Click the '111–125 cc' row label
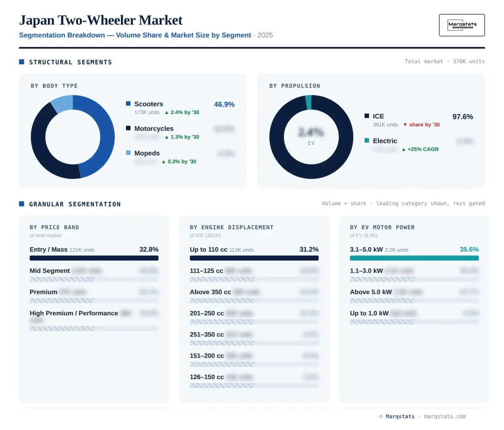This screenshot has height=430, width=504. (x=207, y=271)
